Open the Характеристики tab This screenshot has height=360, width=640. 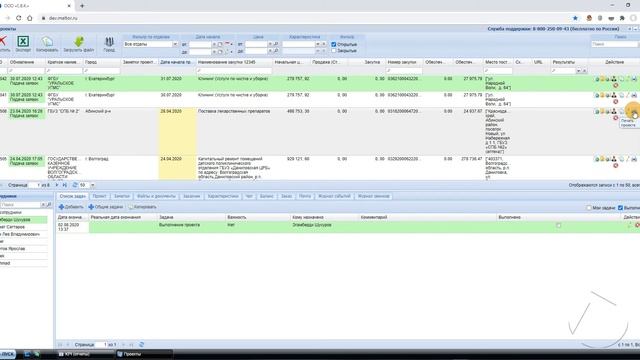(222, 196)
